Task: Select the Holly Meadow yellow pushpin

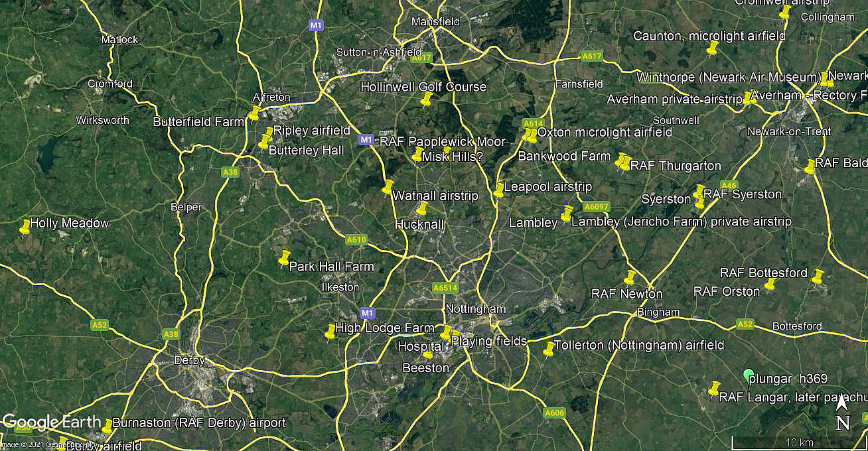Action: 25,227
